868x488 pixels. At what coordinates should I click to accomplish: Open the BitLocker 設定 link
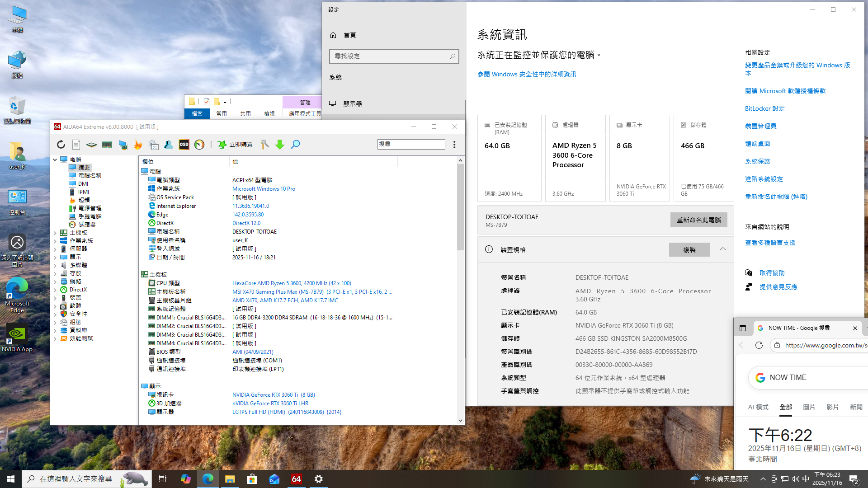click(x=765, y=108)
